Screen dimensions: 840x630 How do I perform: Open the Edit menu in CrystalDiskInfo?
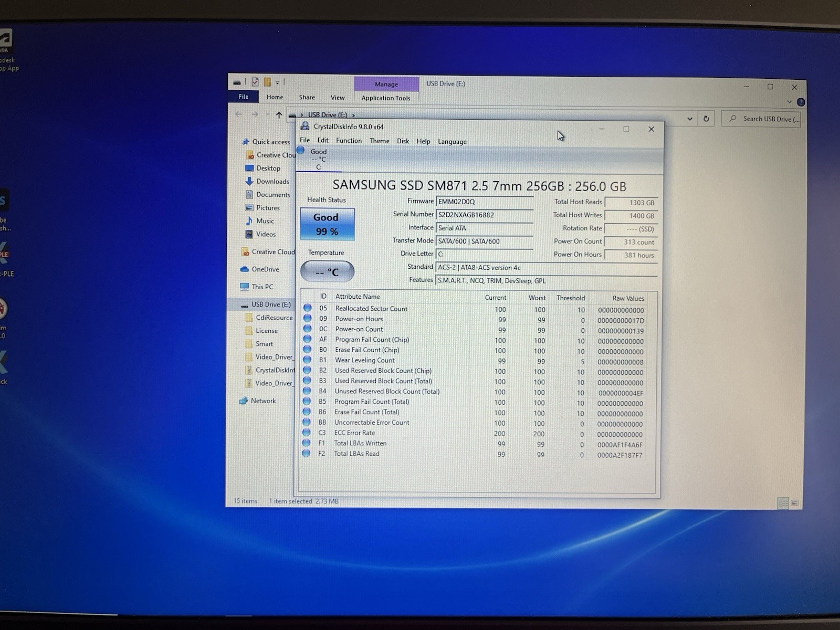[x=323, y=140]
